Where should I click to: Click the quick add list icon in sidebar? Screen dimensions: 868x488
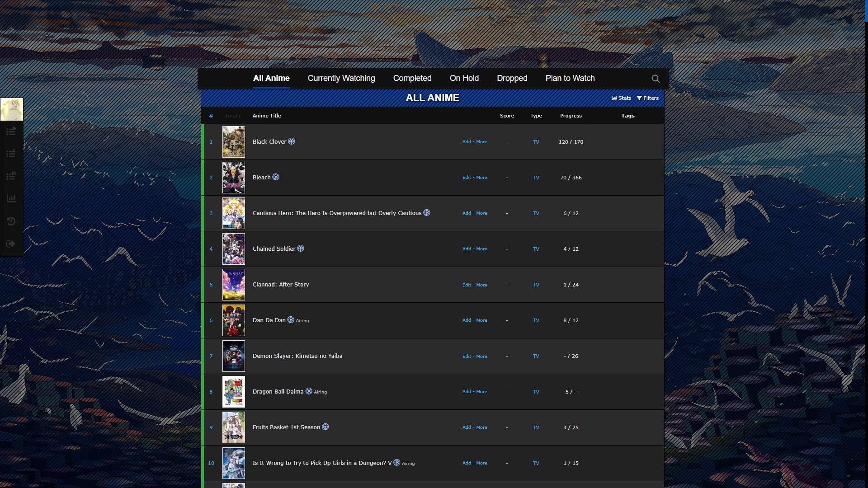(11, 131)
